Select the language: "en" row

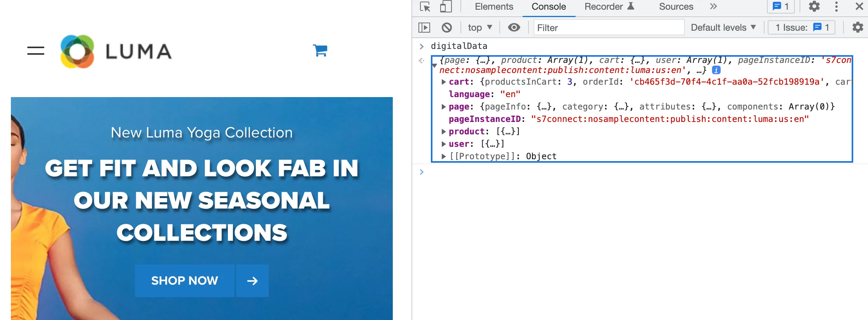(485, 94)
